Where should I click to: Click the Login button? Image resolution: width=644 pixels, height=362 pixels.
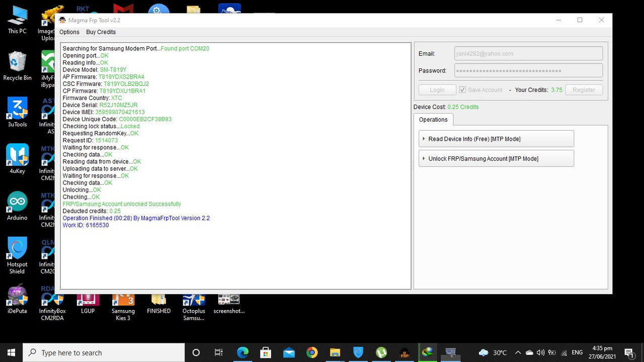pos(437,90)
